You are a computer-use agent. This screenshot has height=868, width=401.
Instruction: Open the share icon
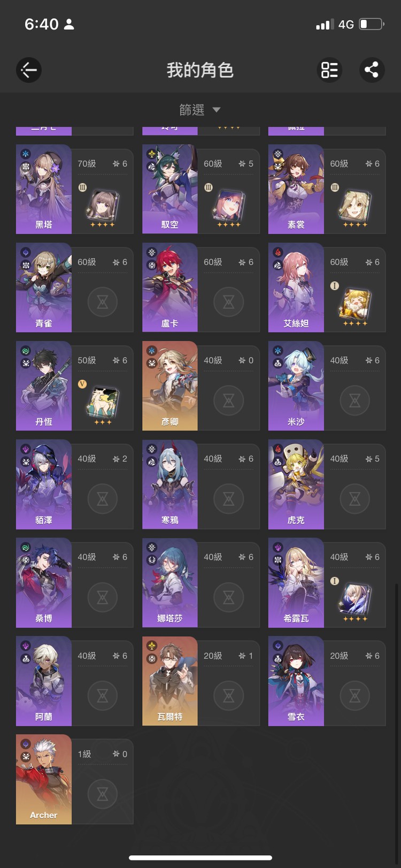pyautogui.click(x=372, y=70)
